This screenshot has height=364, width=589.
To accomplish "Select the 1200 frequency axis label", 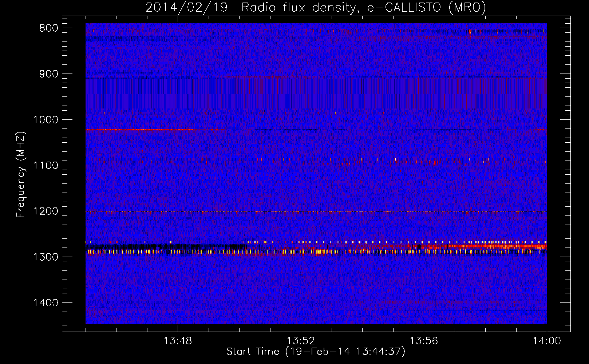I will tap(46, 211).
